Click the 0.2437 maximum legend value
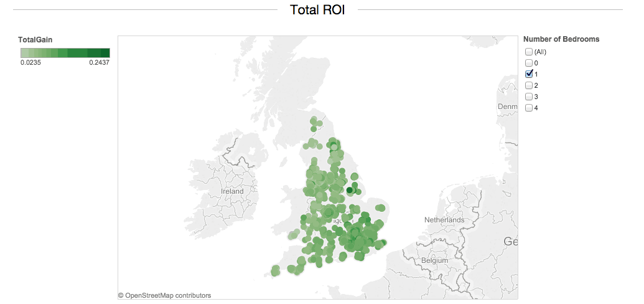The height and width of the screenshot is (304, 644). (100, 62)
